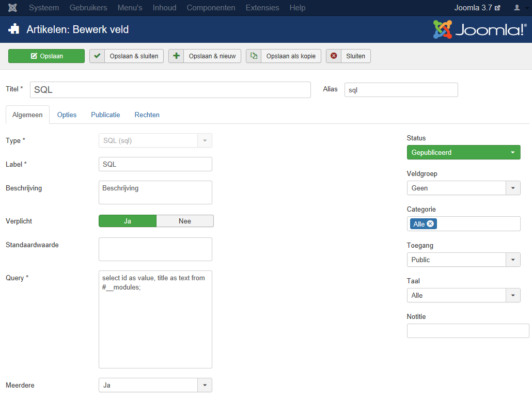Set Verplicht to Ja

[x=128, y=221]
